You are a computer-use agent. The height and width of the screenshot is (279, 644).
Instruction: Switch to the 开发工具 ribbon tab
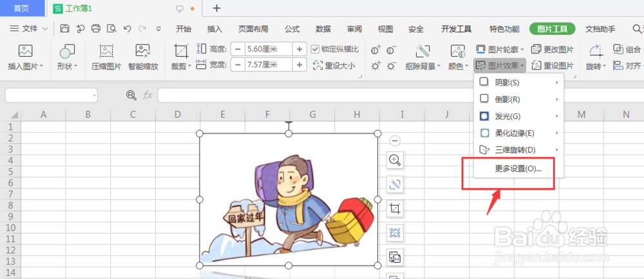pos(457,29)
